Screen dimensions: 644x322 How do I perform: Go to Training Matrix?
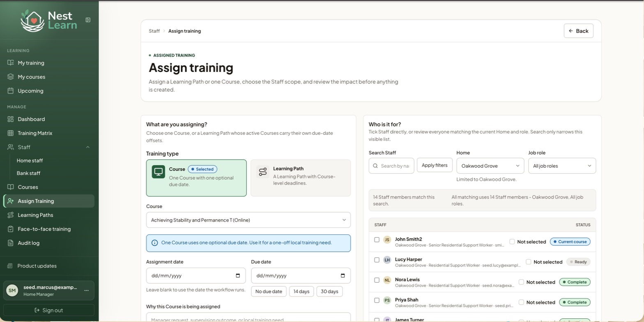coord(49,133)
